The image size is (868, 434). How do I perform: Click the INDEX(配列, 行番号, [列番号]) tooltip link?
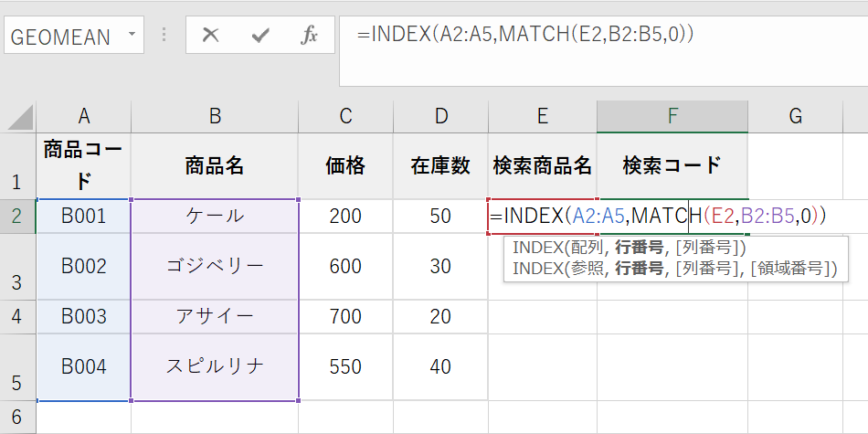(630, 248)
